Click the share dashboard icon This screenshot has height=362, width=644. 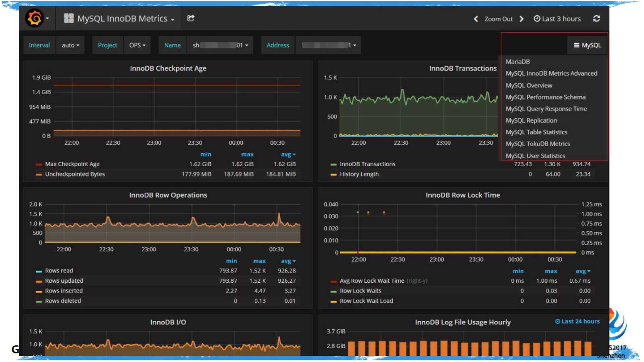pos(191,18)
